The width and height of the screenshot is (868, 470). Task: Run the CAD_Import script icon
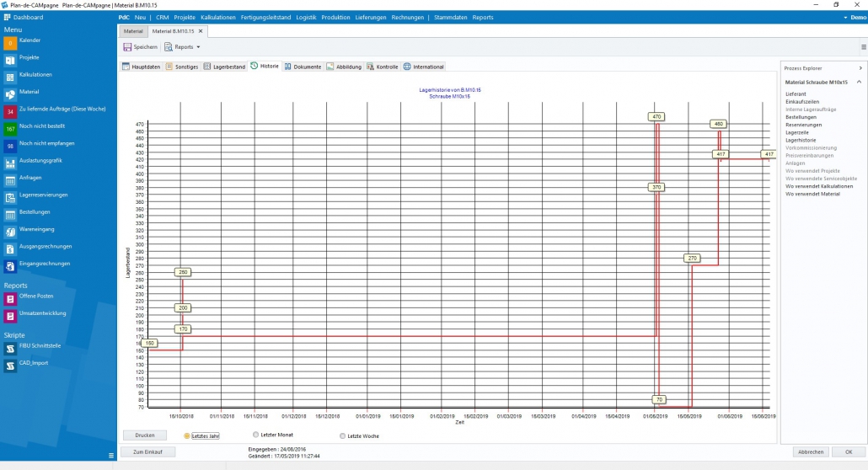pyautogui.click(x=10, y=366)
